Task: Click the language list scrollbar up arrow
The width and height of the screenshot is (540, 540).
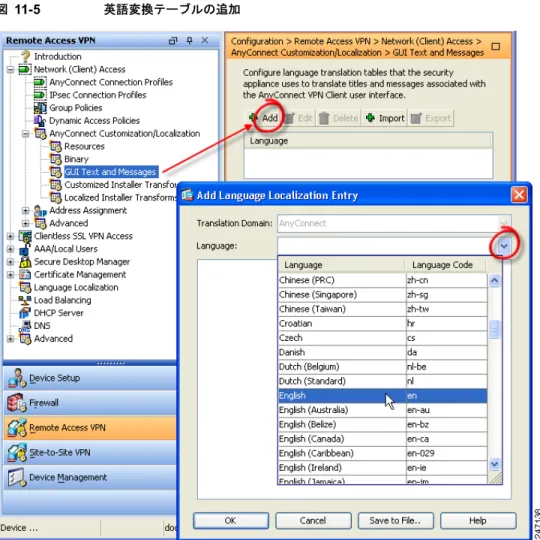Action: point(495,281)
